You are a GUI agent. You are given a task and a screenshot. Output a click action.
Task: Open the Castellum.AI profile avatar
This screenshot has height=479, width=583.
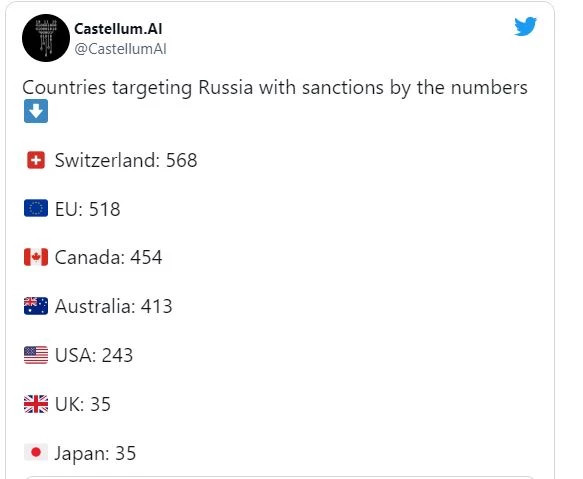coord(46,38)
